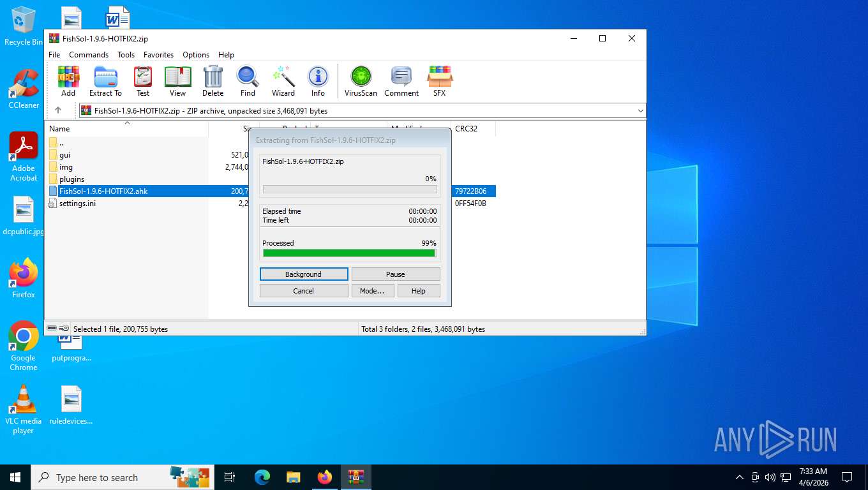Click the Add toolbar icon in WinRAR
Viewport: 868px width, 490px height.
(68, 81)
